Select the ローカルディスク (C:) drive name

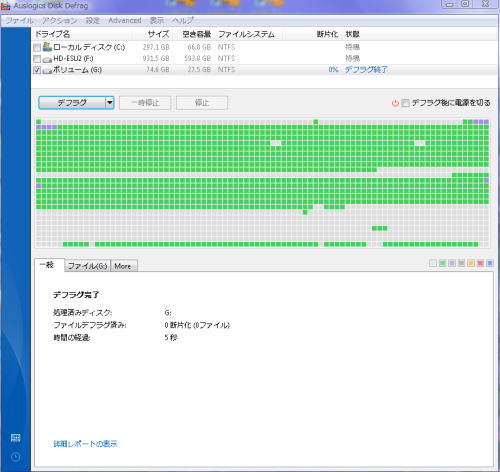[x=89, y=47]
